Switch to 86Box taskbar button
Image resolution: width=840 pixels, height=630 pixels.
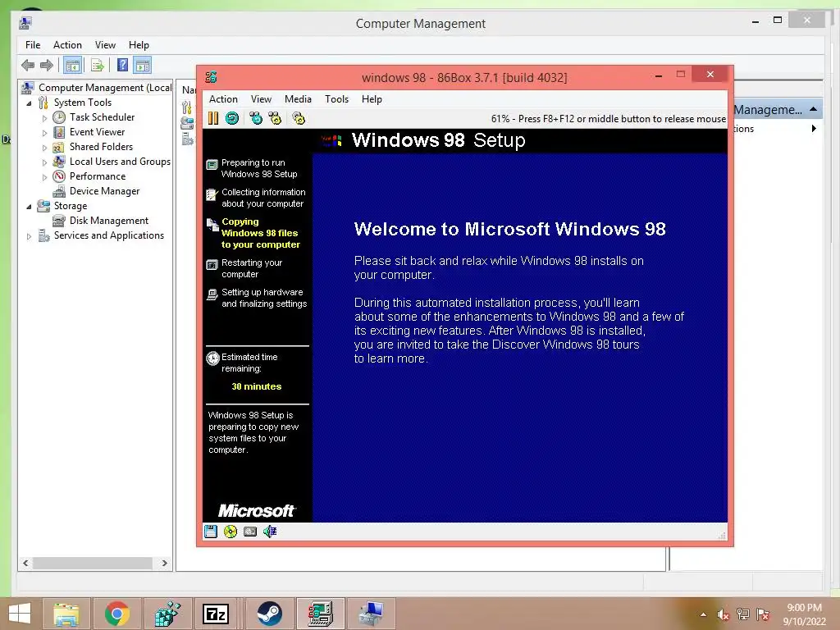(x=321, y=614)
